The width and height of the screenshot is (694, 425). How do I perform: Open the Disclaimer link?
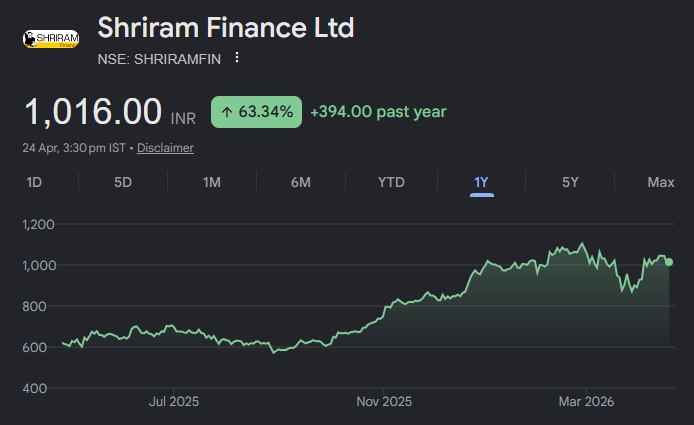(165, 148)
